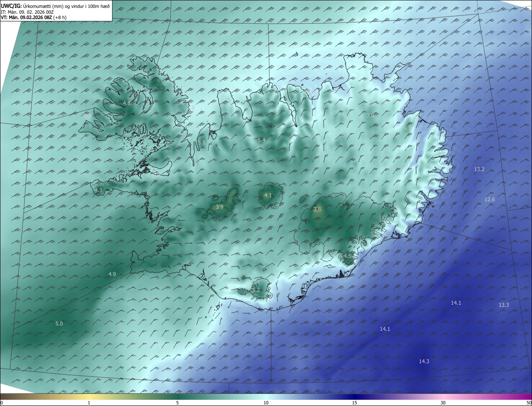The height and width of the screenshot is (406, 532).
Task: Click the 3.6 value label
Action: click(317, 210)
